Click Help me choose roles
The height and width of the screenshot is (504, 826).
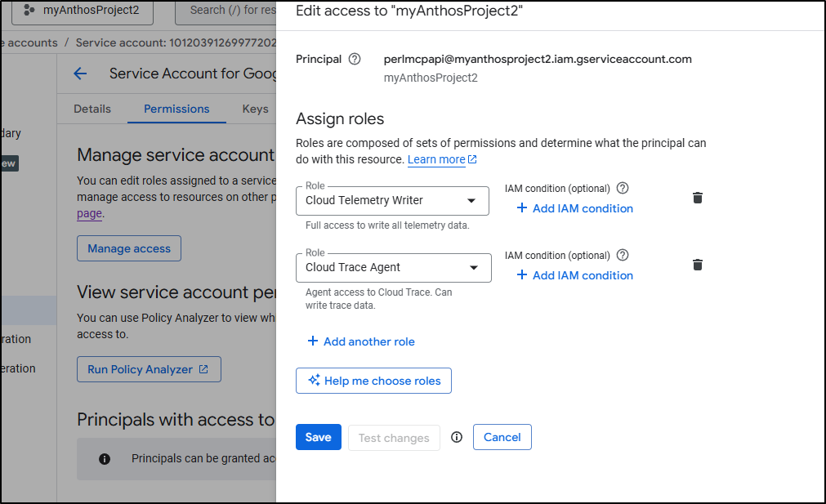(373, 381)
